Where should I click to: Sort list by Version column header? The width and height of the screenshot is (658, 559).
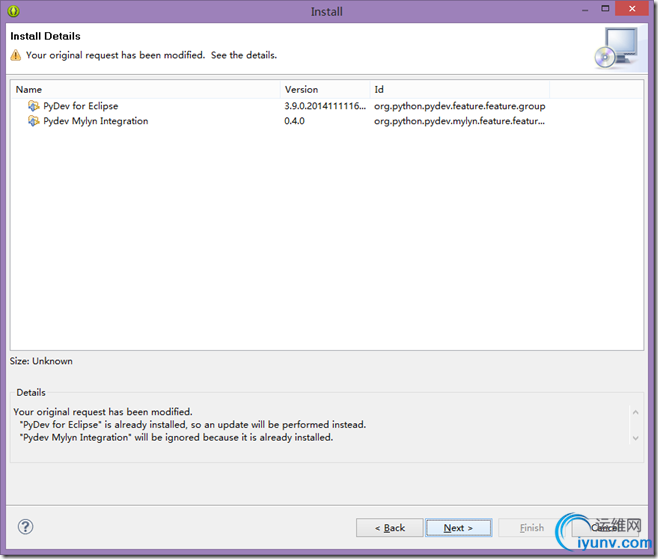(325, 89)
